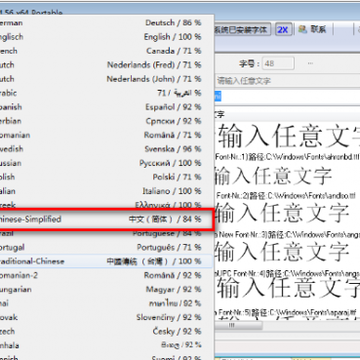360x360 pixels.
Task: Pick Dutch Nederlands (John) translation
Action: pyautogui.click(x=106, y=79)
